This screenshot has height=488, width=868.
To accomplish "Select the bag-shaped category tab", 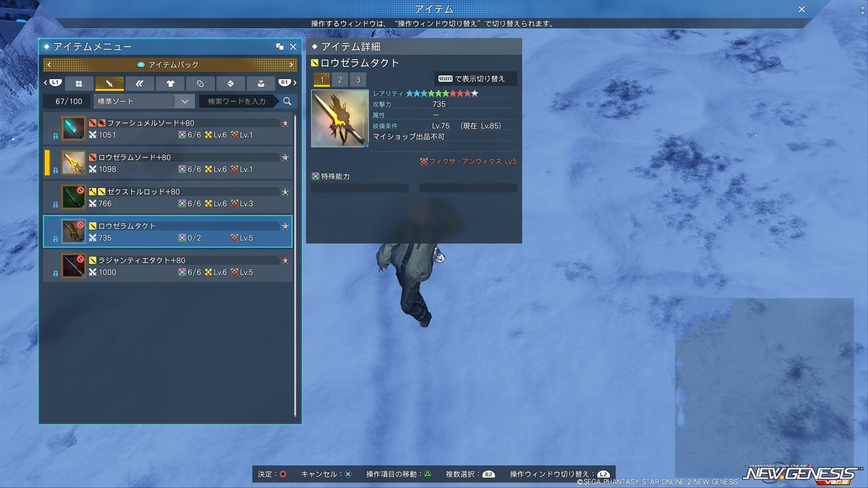I will 260,84.
